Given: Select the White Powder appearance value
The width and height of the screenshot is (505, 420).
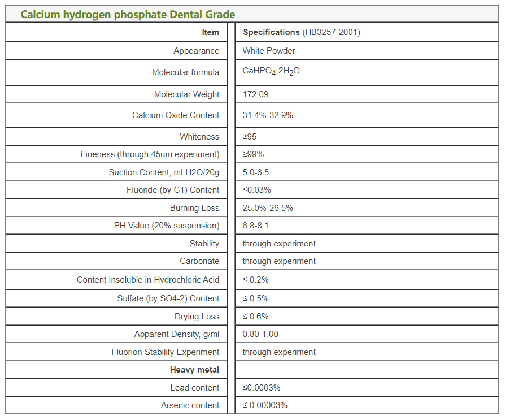Looking at the screenshot, I should pos(269,51).
